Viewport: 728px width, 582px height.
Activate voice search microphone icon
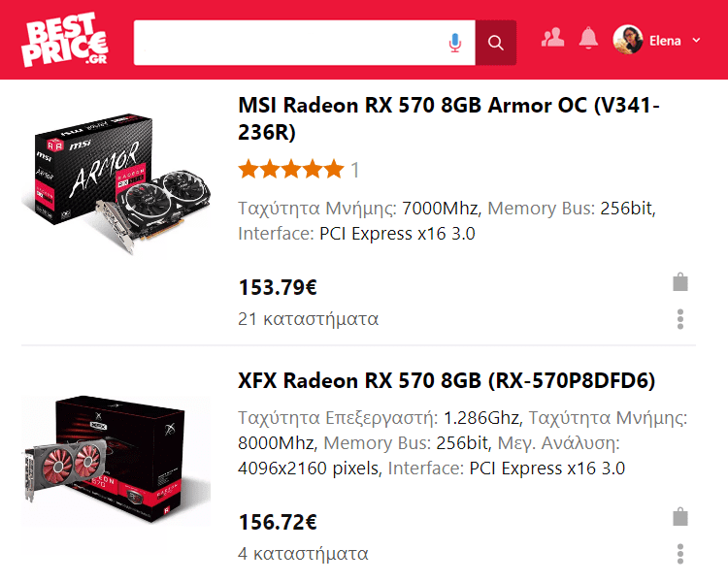coord(455,43)
